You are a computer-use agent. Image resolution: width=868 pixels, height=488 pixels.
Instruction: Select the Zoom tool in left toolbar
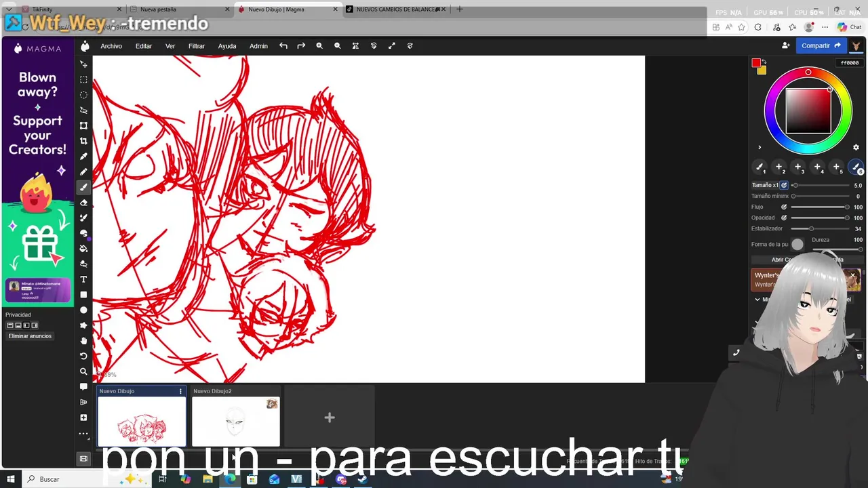pos(83,371)
